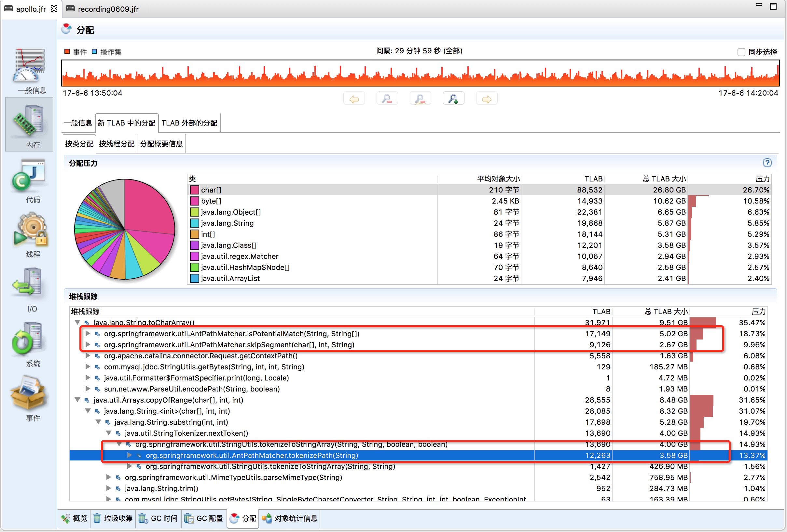Open the TLAB 外部的分配 tab
Viewport: 787px width, 532px height.
coord(189,123)
